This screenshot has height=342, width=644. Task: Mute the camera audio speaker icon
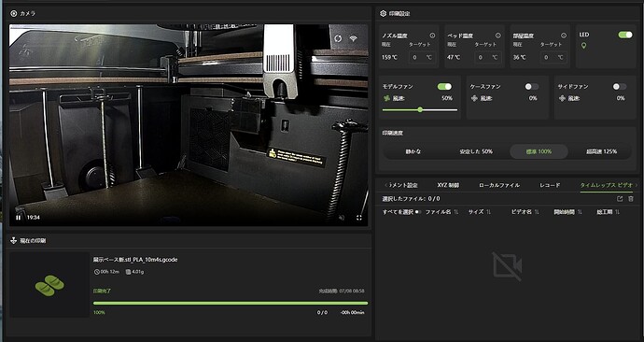click(342, 218)
